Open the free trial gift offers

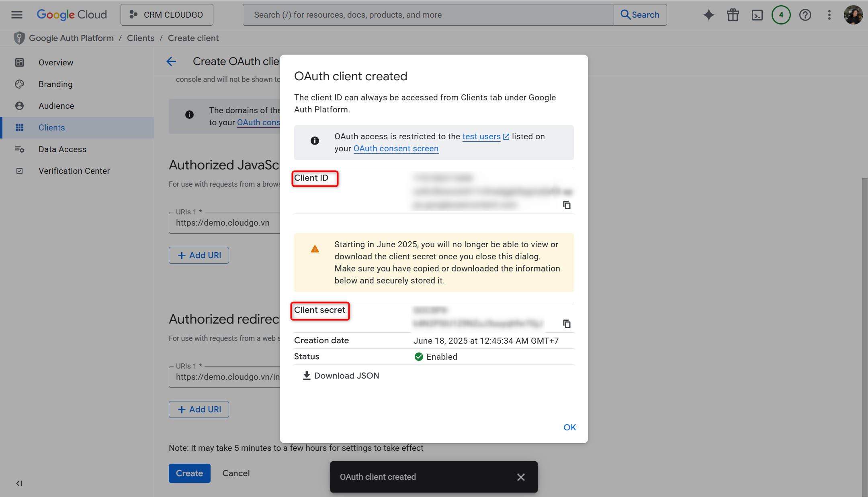click(733, 15)
